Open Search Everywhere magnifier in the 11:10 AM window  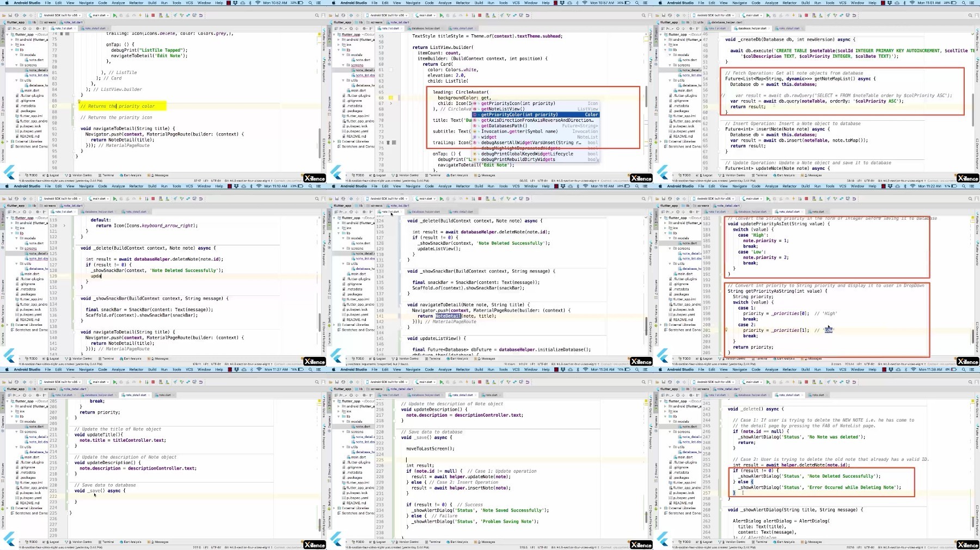(317, 199)
